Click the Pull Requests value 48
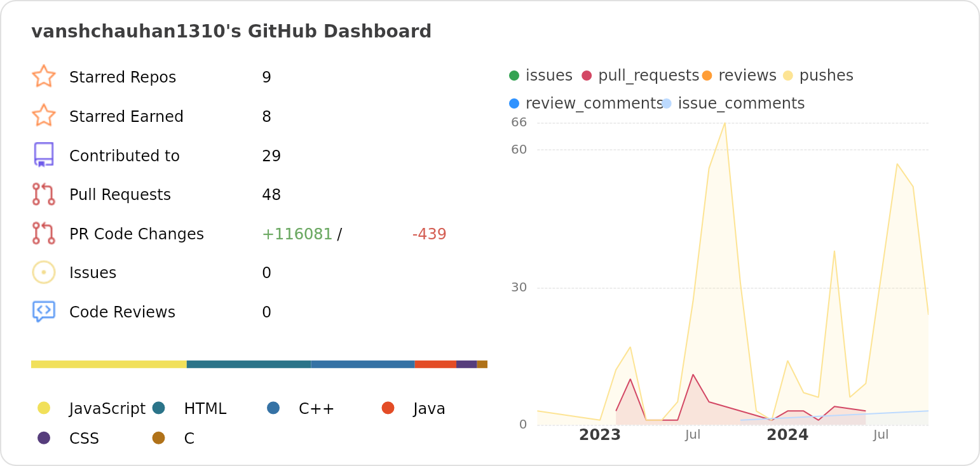980x466 pixels. [x=271, y=195]
